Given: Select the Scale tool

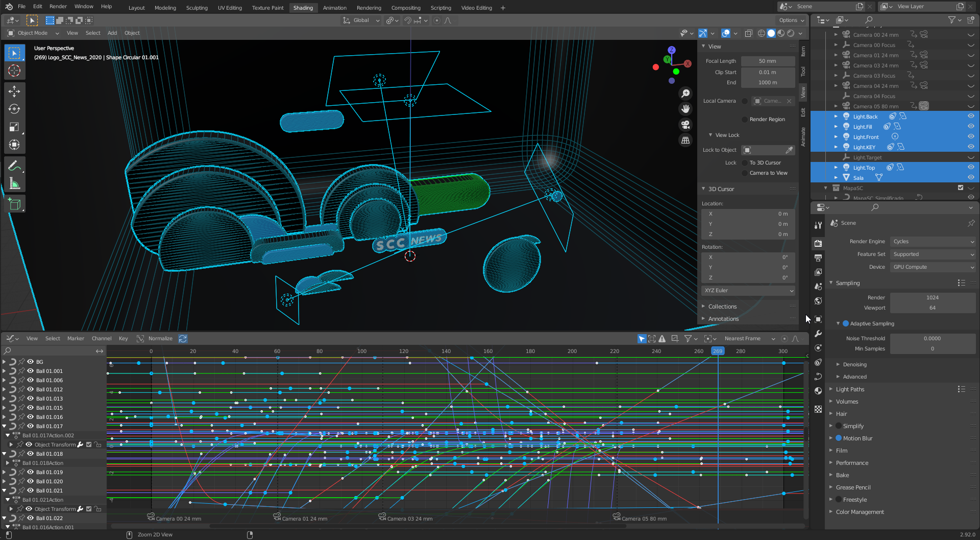Looking at the screenshot, I should [x=14, y=127].
